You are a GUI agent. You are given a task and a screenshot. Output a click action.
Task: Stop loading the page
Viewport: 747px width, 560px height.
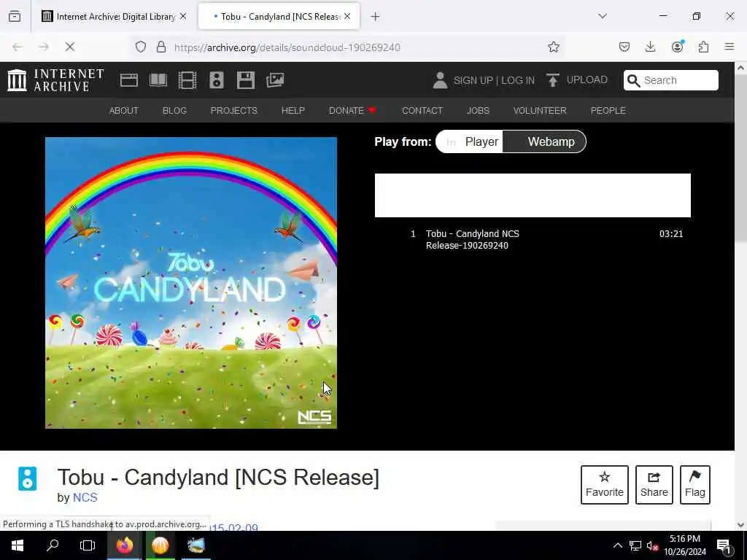click(x=70, y=47)
